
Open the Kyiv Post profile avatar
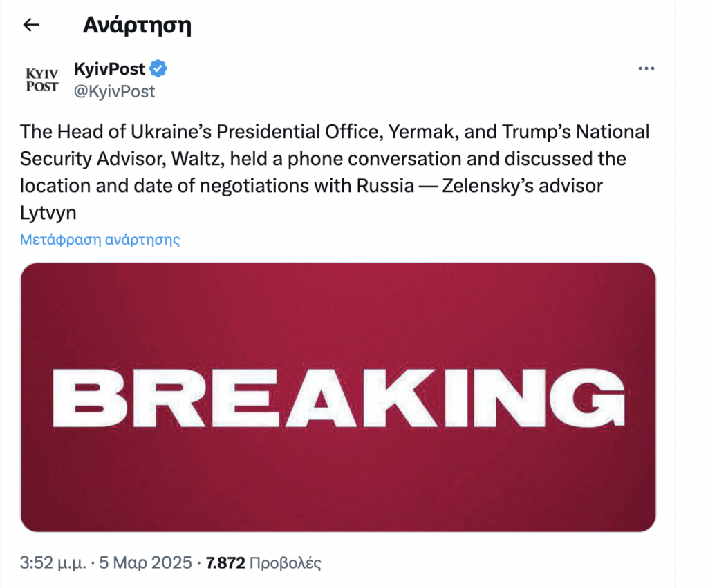[x=41, y=79]
